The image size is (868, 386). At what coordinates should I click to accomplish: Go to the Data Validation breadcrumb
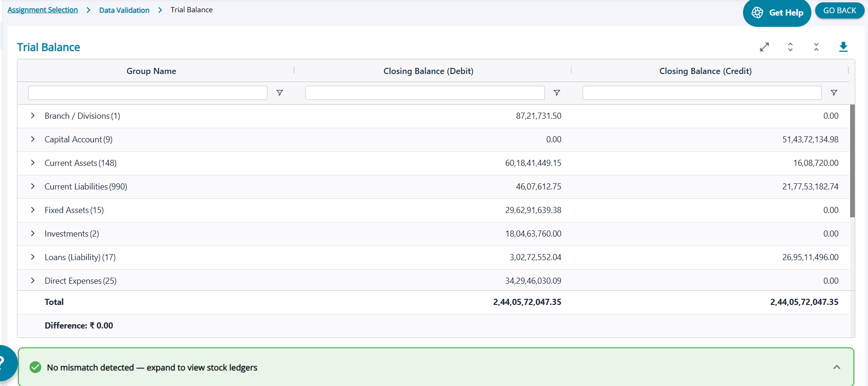coord(124,10)
